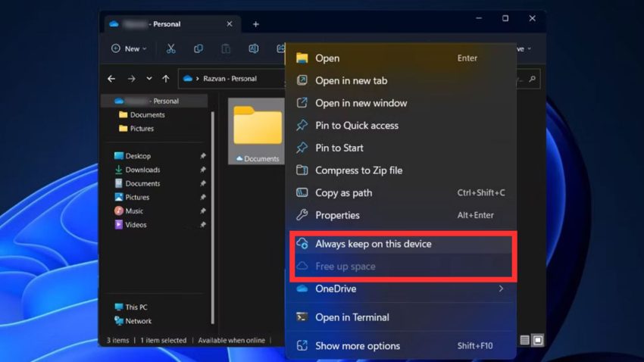The image size is (644, 362).
Task: Click the pin icon beside Music
Action: coord(203,211)
